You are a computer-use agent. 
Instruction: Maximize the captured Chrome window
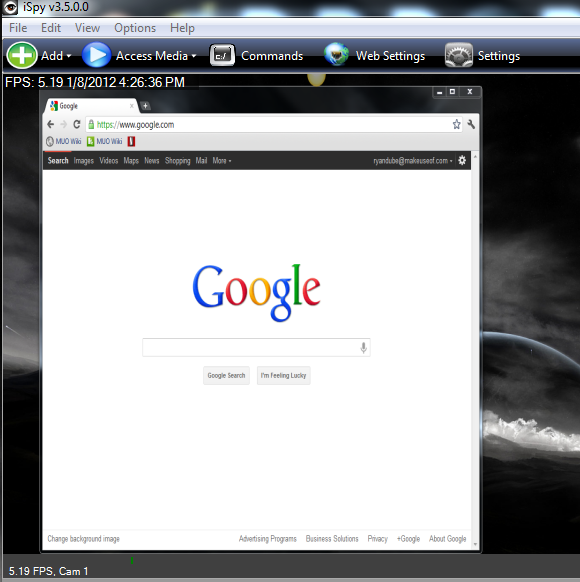[452, 92]
